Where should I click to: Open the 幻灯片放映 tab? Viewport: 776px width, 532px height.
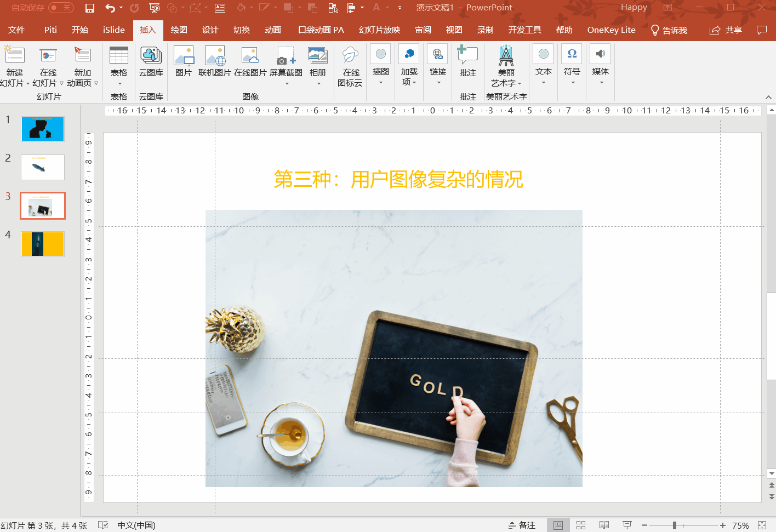pos(378,30)
